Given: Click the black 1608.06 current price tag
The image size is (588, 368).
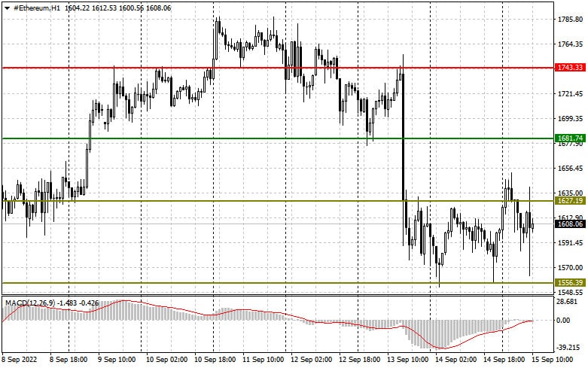Looking at the screenshot, I should pos(570,224).
